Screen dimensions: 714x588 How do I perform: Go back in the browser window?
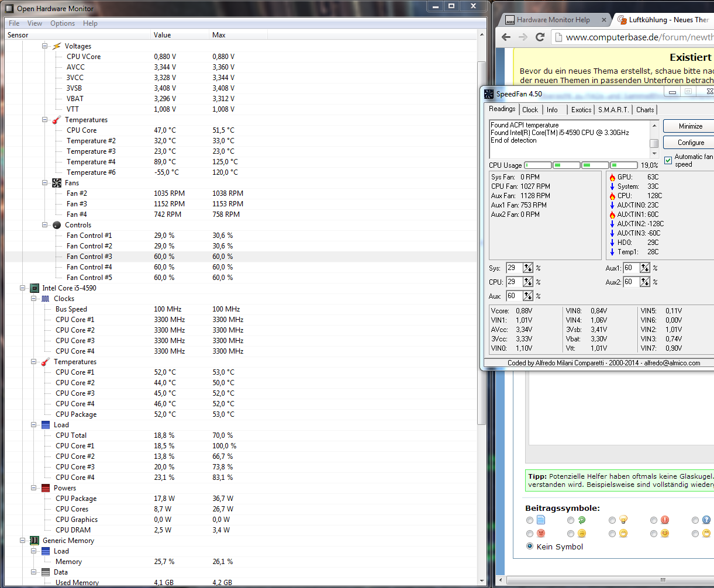coord(506,37)
